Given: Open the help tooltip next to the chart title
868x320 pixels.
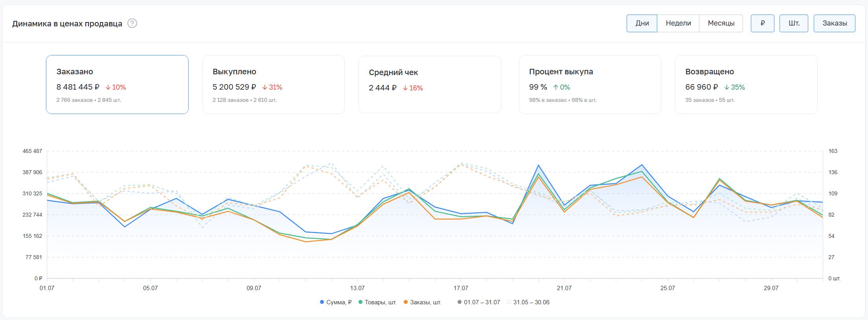Looking at the screenshot, I should (x=132, y=24).
